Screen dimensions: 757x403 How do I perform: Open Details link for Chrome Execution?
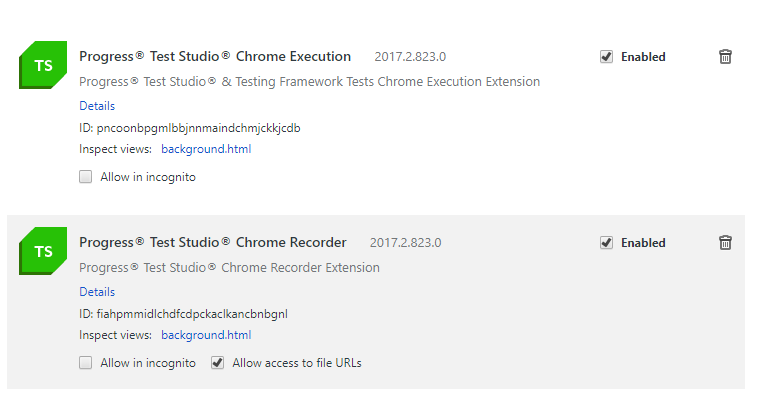(97, 106)
